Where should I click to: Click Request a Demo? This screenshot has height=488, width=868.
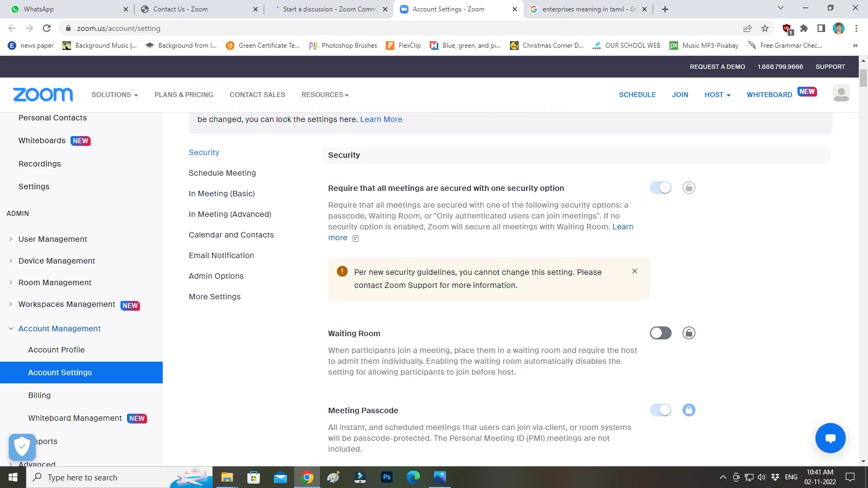coord(717,67)
